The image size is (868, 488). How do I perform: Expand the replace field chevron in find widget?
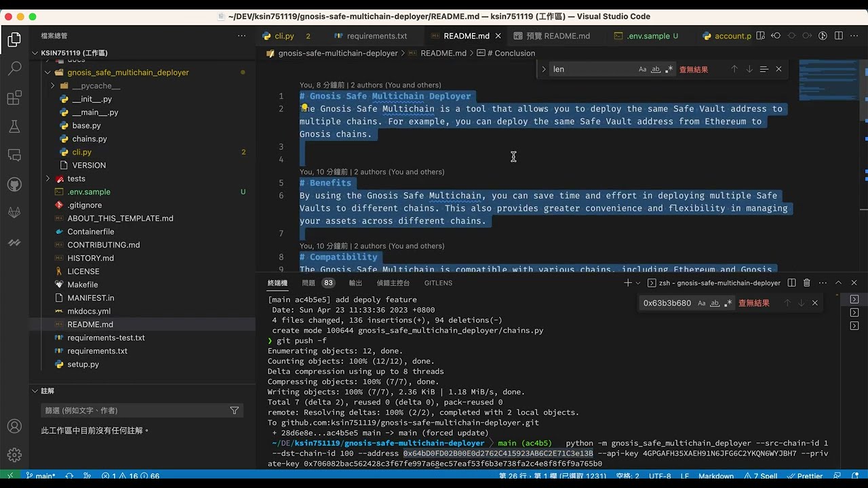[x=544, y=69]
